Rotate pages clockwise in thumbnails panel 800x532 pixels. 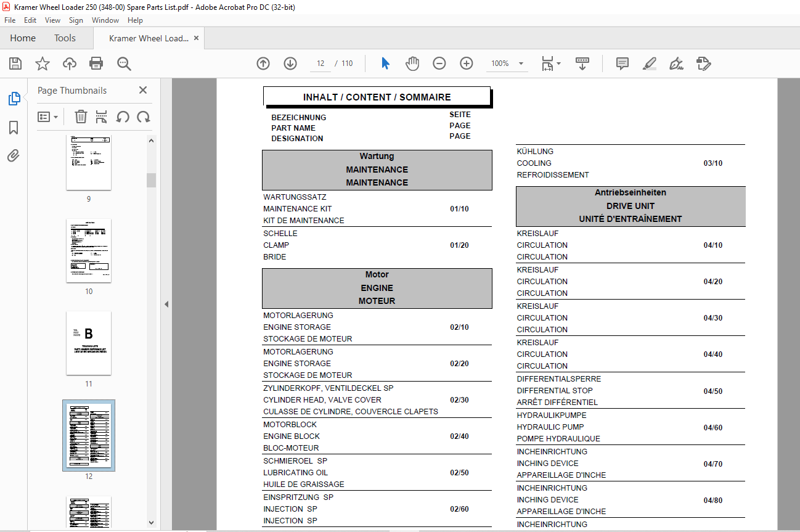click(x=144, y=117)
